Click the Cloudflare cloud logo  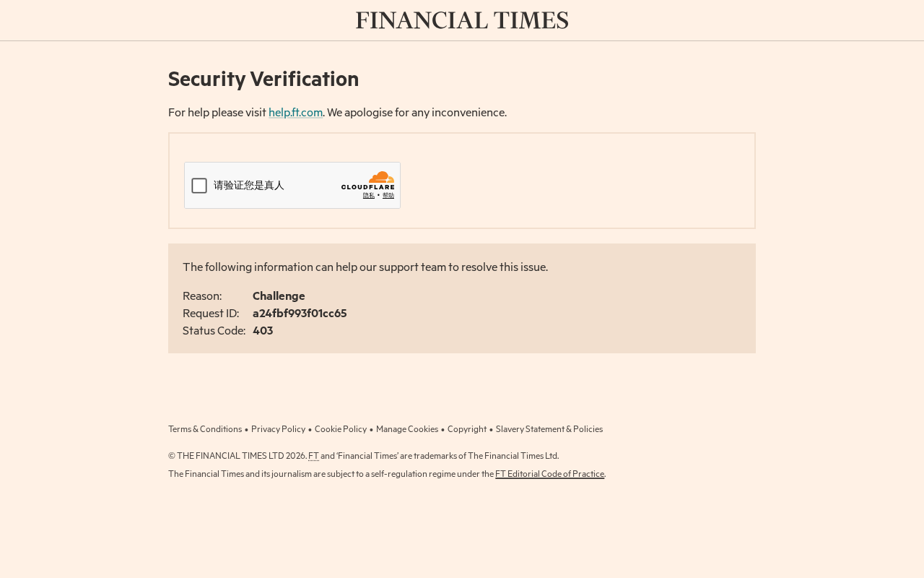click(x=381, y=178)
